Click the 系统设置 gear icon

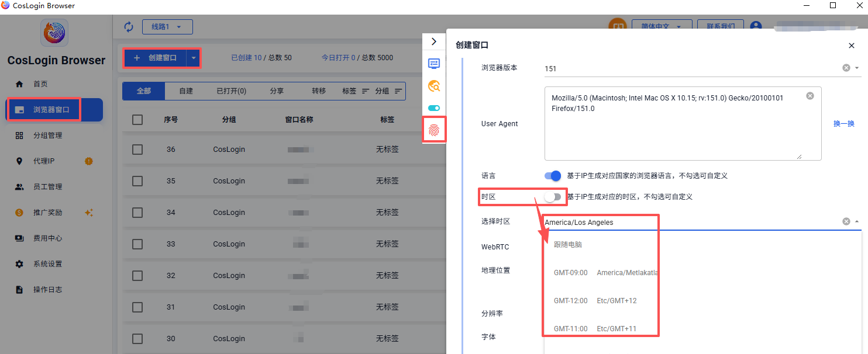[19, 264]
